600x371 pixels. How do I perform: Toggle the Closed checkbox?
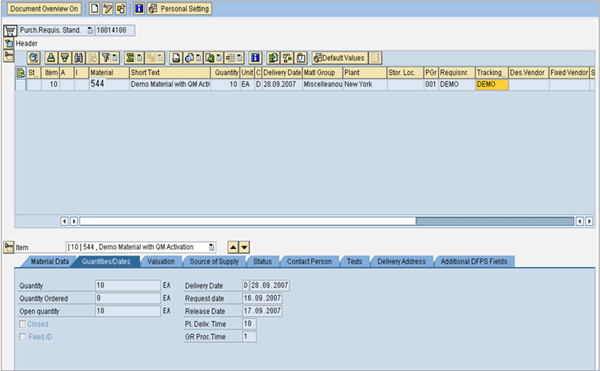23,324
